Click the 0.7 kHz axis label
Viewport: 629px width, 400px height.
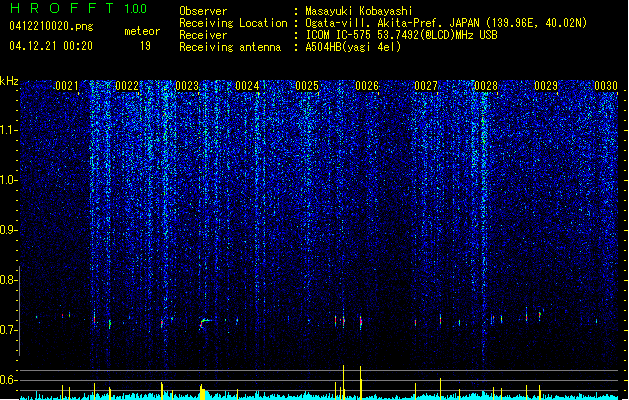[9, 330]
